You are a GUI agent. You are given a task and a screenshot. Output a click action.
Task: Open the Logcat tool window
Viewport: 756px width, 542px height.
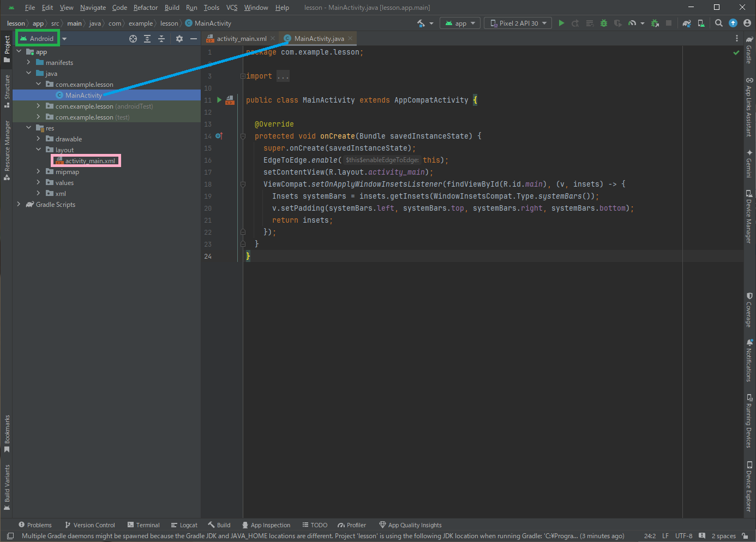[x=184, y=525]
